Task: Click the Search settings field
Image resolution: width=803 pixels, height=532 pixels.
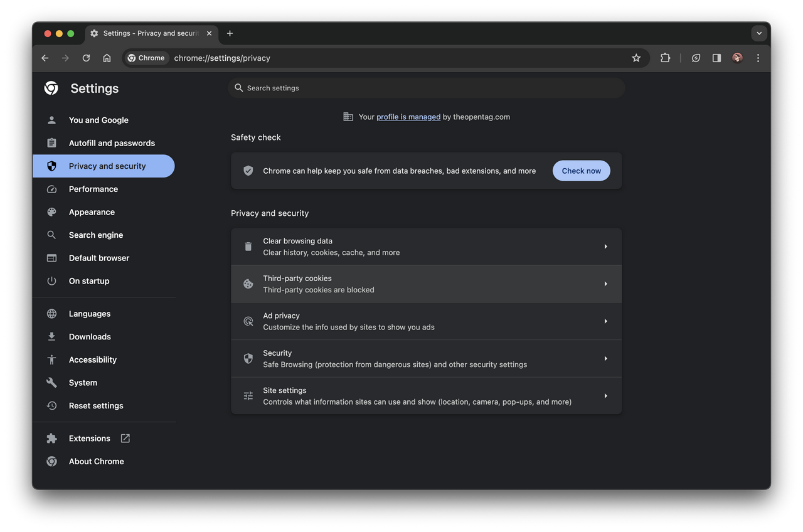Action: 427,88
